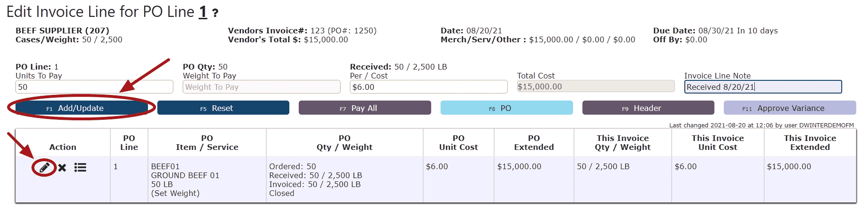Open the Header view button

click(648, 108)
